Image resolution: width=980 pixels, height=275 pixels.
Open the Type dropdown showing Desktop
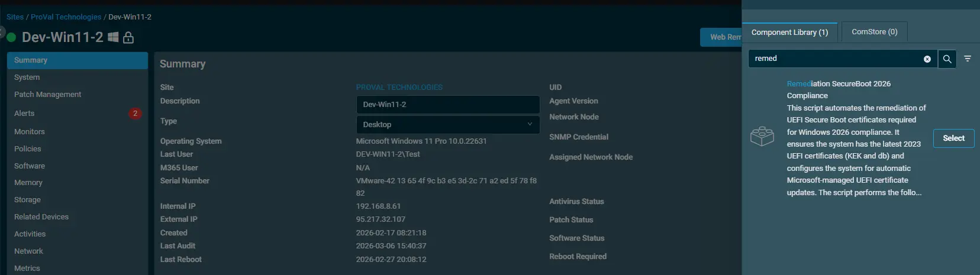pos(447,125)
